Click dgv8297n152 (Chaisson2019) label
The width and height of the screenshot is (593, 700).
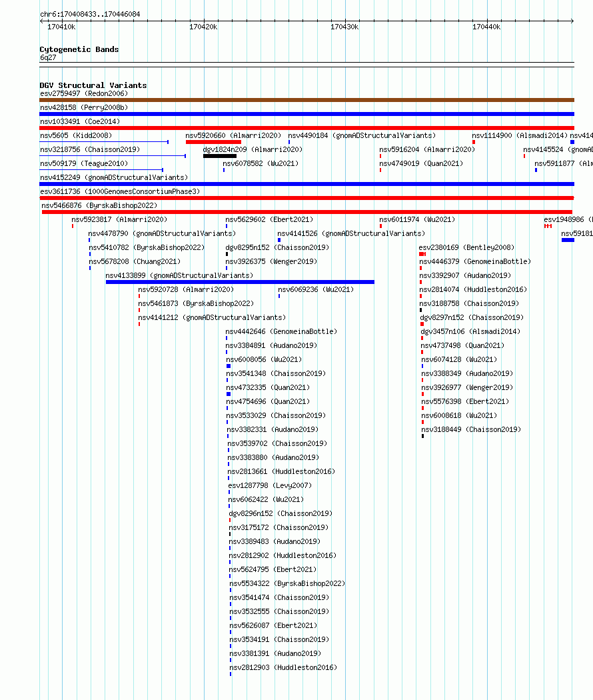tap(472, 317)
